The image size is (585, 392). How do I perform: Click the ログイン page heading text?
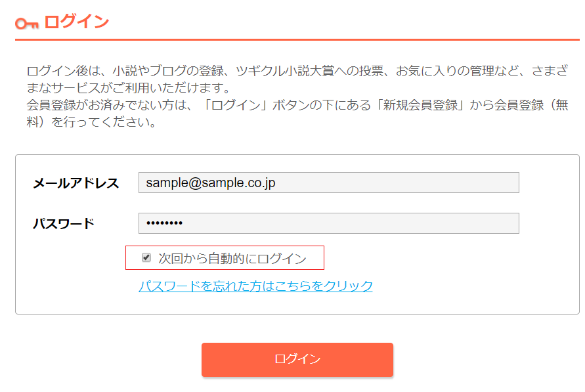tap(76, 22)
